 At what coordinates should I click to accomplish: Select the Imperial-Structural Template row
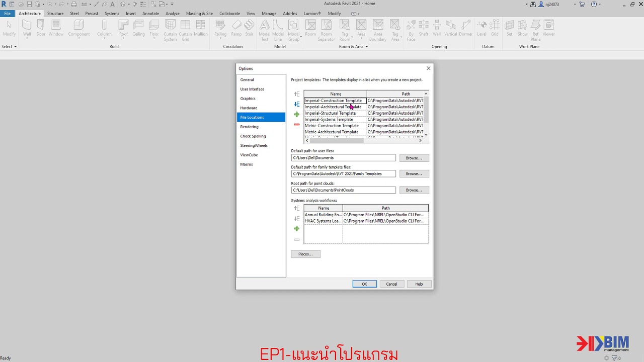364,113
